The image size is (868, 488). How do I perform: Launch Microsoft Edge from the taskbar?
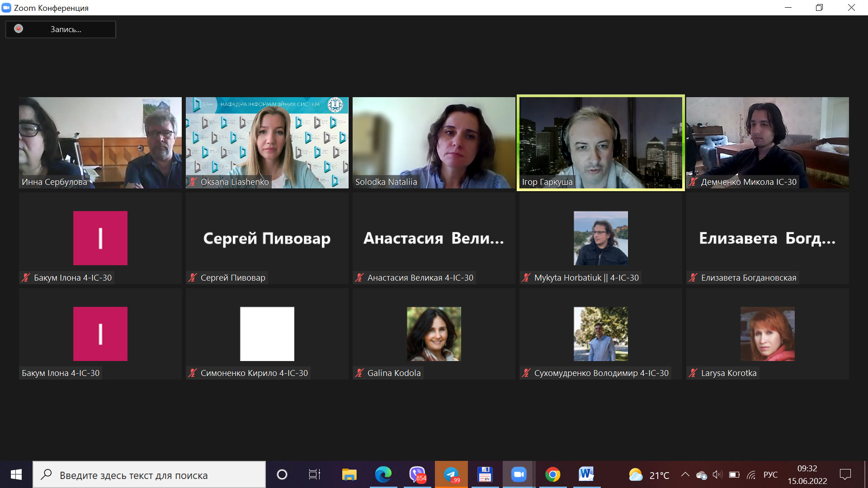[383, 474]
